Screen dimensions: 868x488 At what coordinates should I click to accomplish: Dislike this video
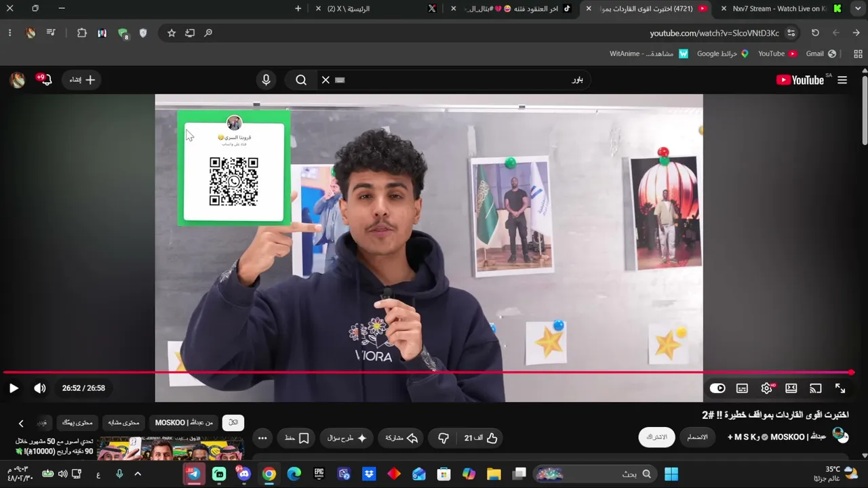point(443,439)
